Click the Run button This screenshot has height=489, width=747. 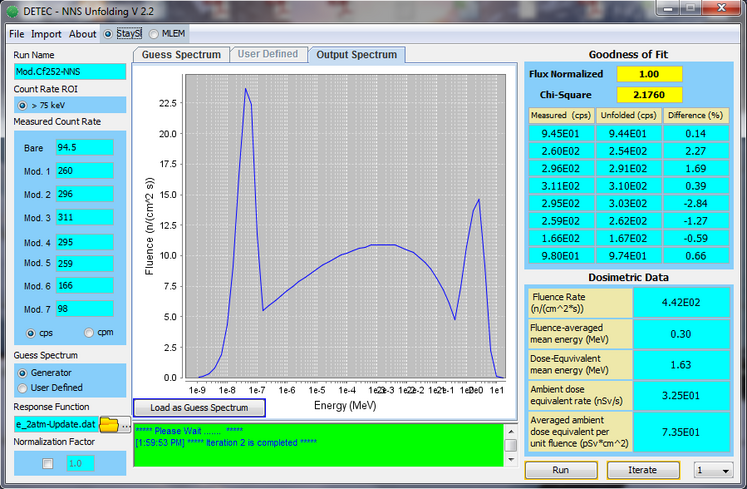pos(561,470)
